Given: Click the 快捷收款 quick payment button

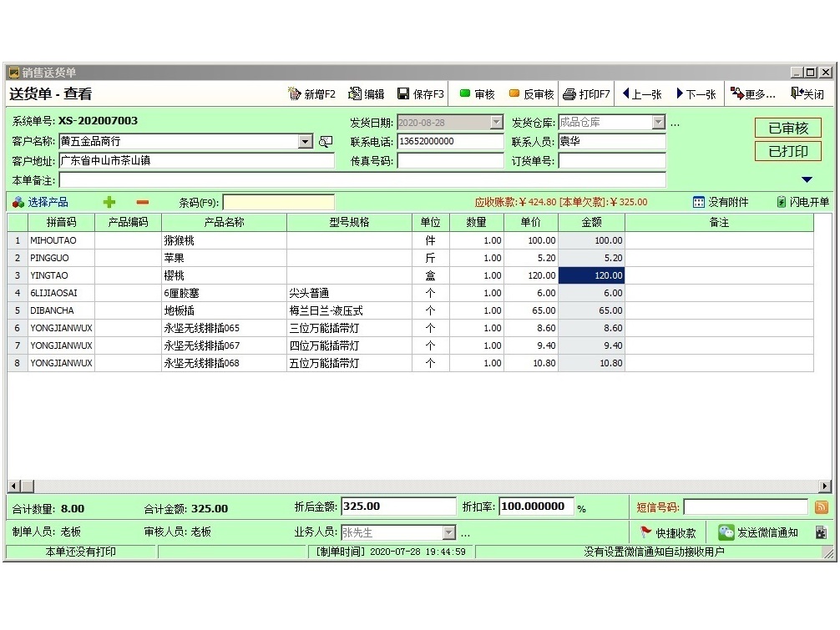Looking at the screenshot, I should tap(668, 532).
